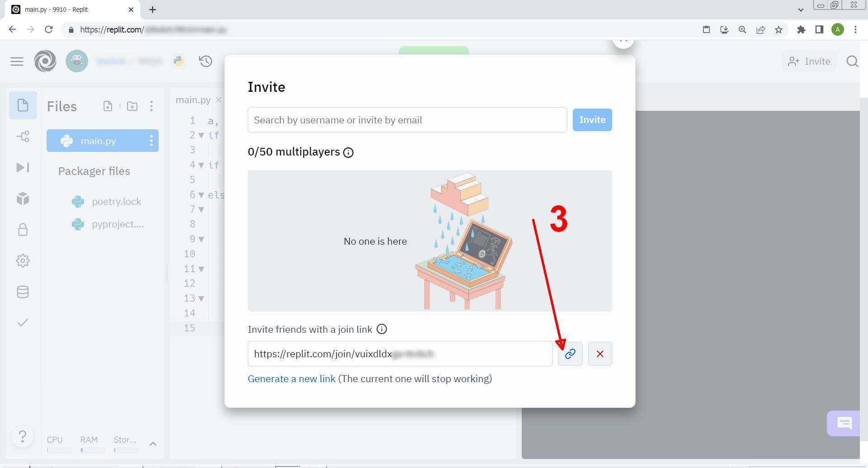The image size is (868, 468).
Task: Focus the Search by username or email field
Action: 407,120
